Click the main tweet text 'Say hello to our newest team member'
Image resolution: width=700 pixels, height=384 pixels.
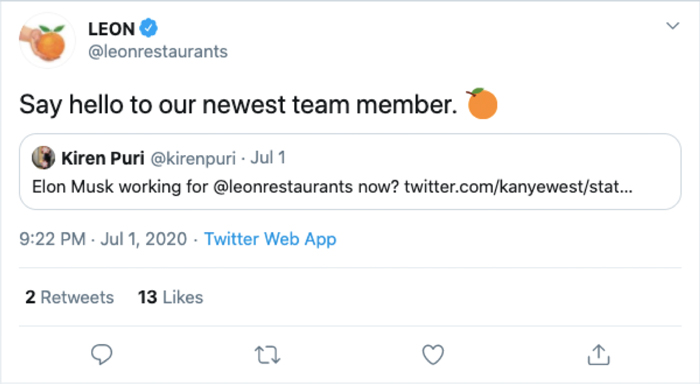tap(238, 104)
